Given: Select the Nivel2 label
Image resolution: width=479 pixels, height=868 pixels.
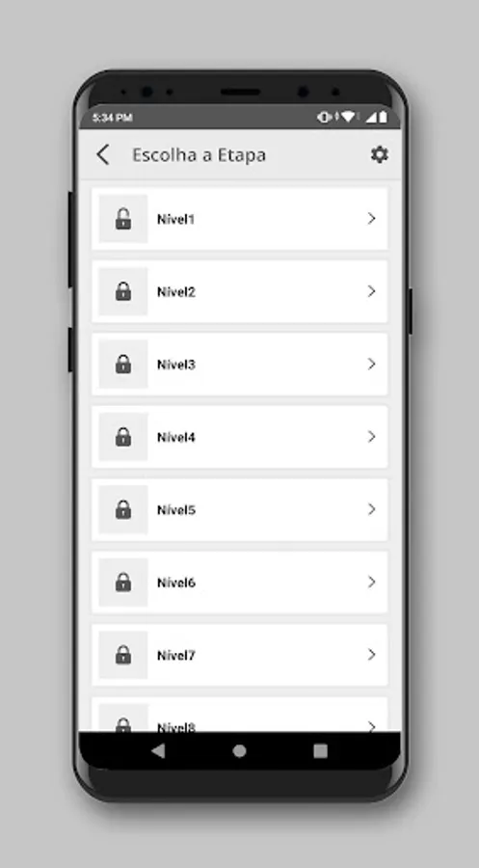Looking at the screenshot, I should pos(176,291).
